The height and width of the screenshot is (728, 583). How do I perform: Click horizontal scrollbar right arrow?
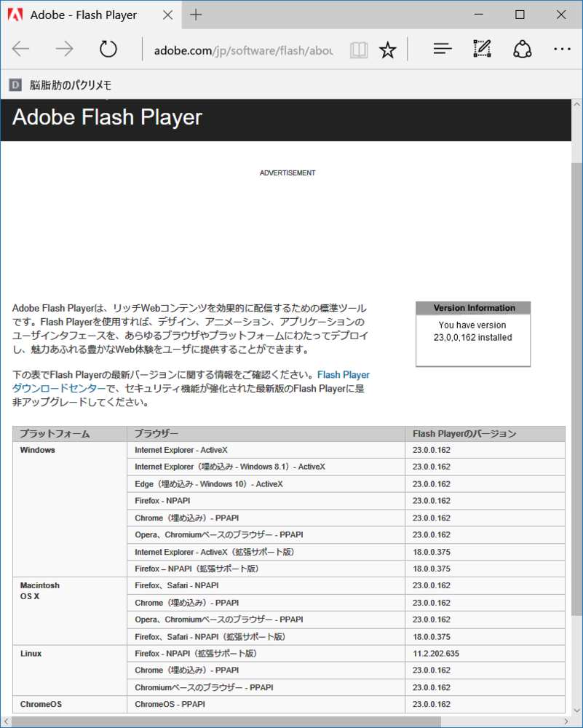pyautogui.click(x=566, y=722)
